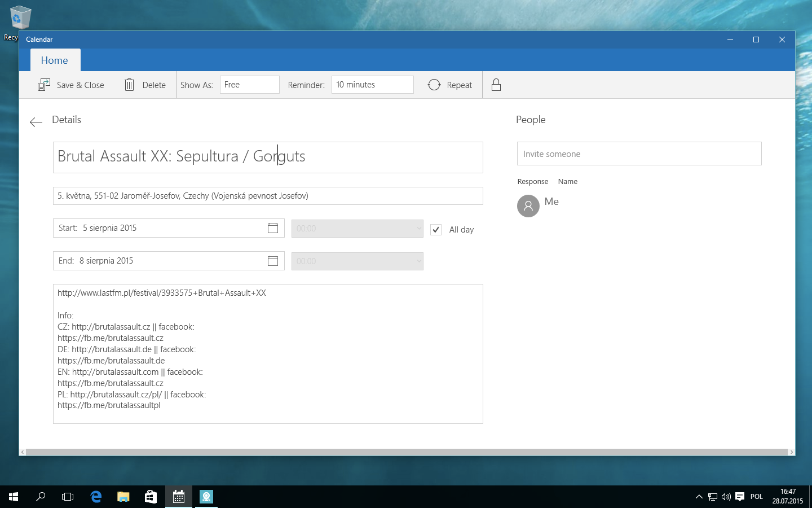The height and width of the screenshot is (508, 812).
Task: Open the webcam app icon on the taskbar
Action: pos(206,497)
